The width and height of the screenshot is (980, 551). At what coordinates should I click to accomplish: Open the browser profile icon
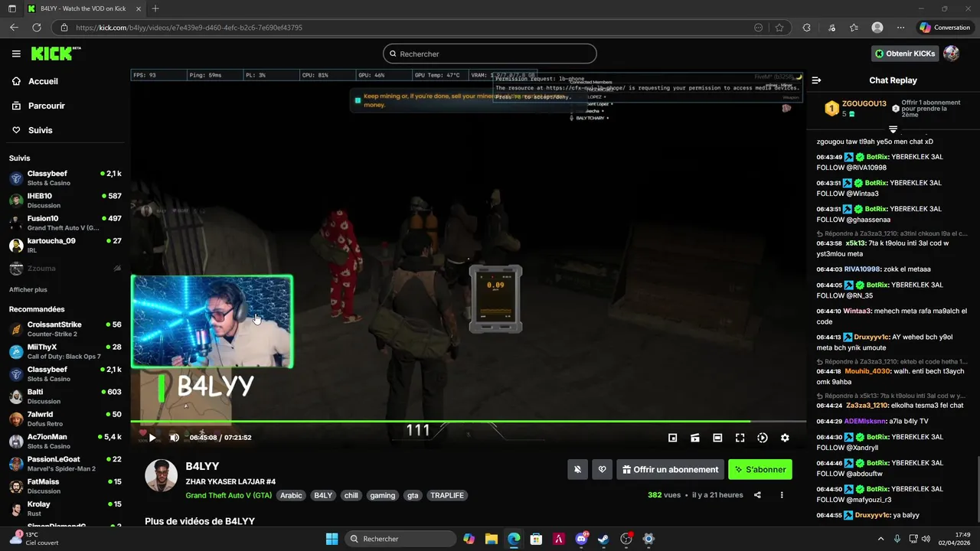[877, 28]
